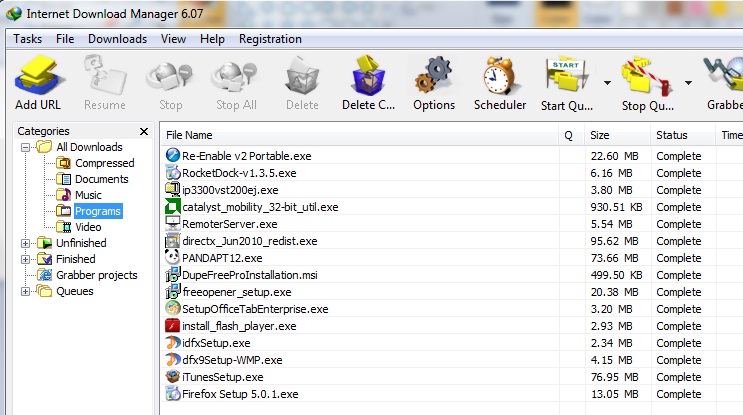The image size is (743, 415).
Task: Click the idfxSetup.exe file icon
Action: pyautogui.click(x=172, y=342)
